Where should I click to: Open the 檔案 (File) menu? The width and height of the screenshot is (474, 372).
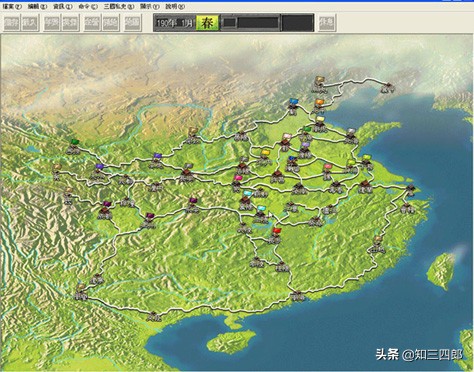pyautogui.click(x=12, y=6)
